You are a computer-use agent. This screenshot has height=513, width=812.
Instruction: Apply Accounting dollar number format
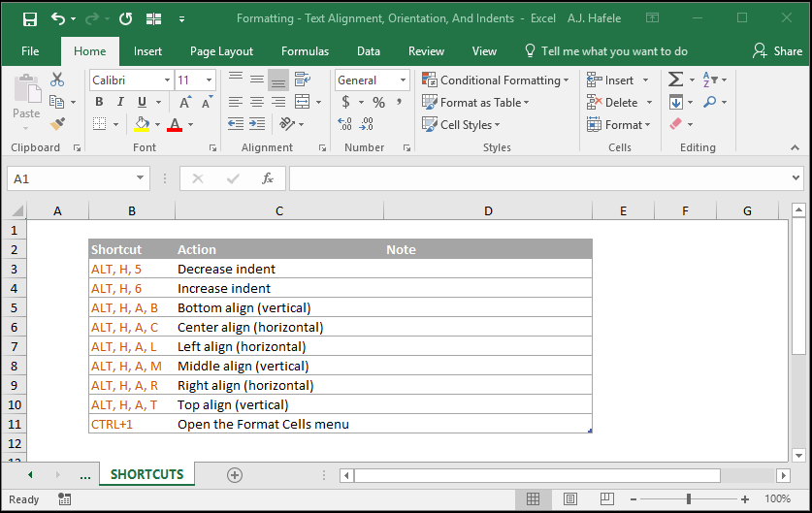coord(345,102)
